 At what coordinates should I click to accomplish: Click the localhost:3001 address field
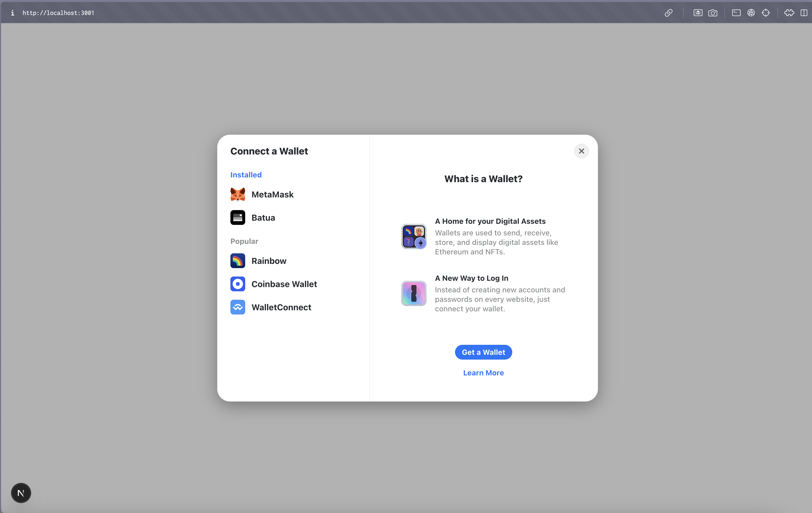[x=58, y=13]
